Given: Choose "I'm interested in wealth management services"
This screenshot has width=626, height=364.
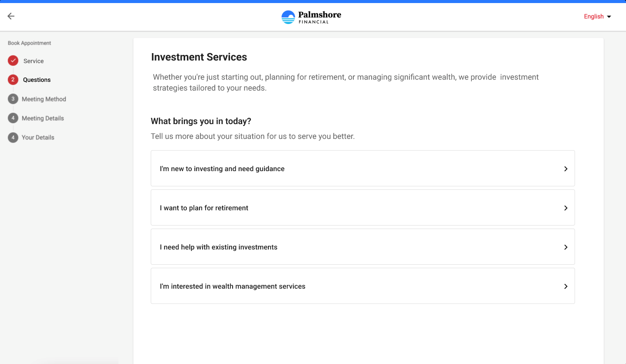Looking at the screenshot, I should (x=363, y=286).
